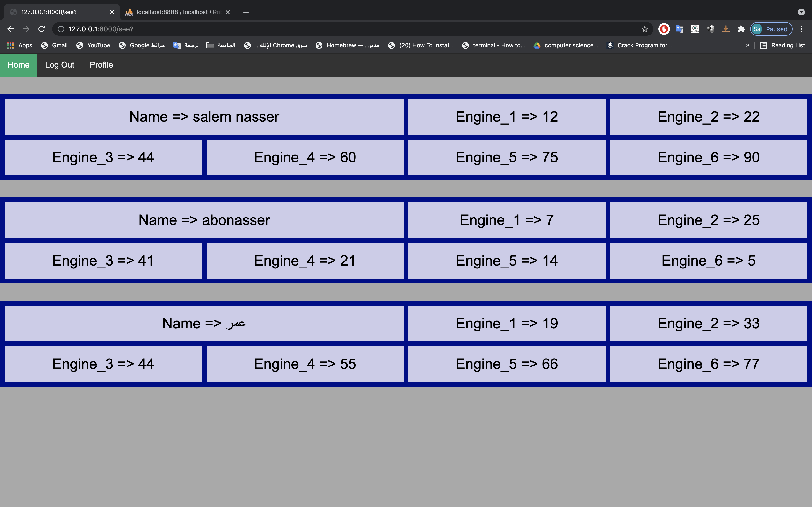Switch to the localhost:8888 tab
This screenshot has width=812, height=507.
click(174, 12)
